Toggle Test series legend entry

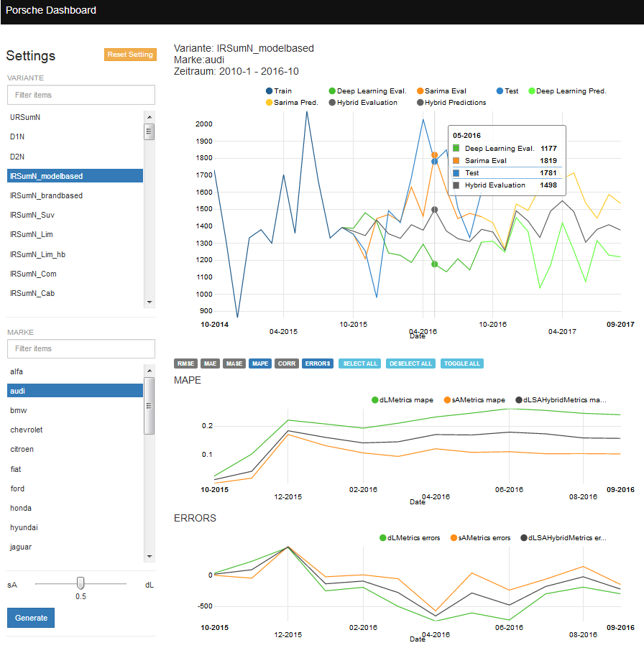(507, 91)
